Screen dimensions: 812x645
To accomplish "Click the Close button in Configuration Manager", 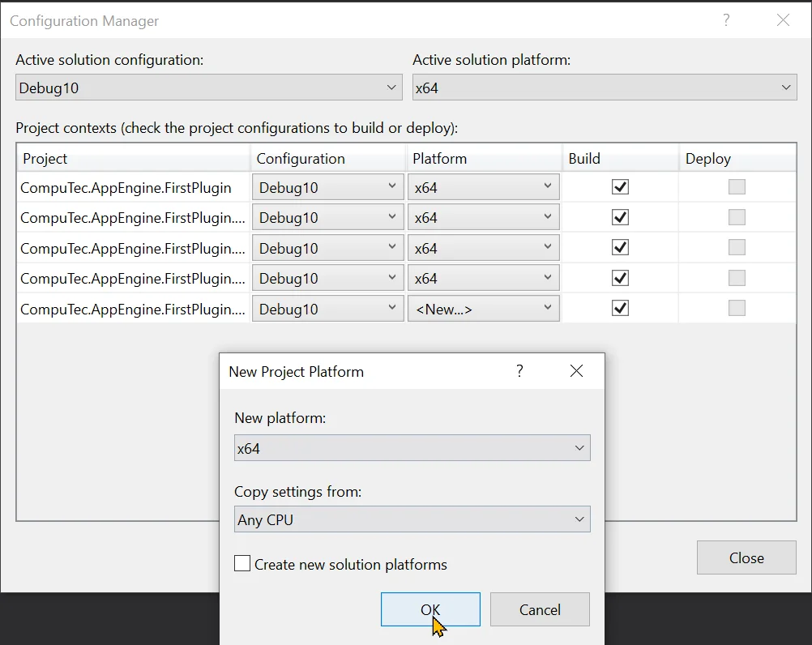I will click(x=746, y=557).
